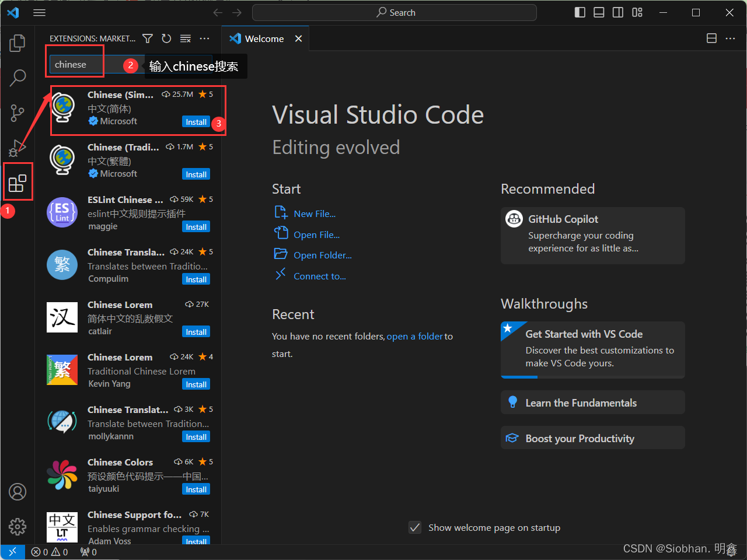
Task: Open the Search view in activity bar
Action: [x=18, y=78]
